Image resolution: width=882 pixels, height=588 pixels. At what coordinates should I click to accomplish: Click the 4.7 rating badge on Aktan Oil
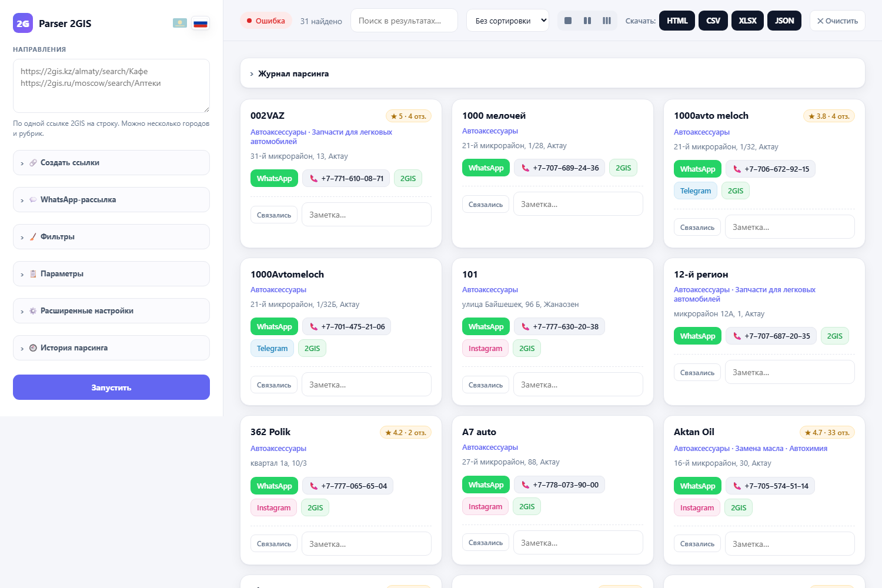point(827,433)
